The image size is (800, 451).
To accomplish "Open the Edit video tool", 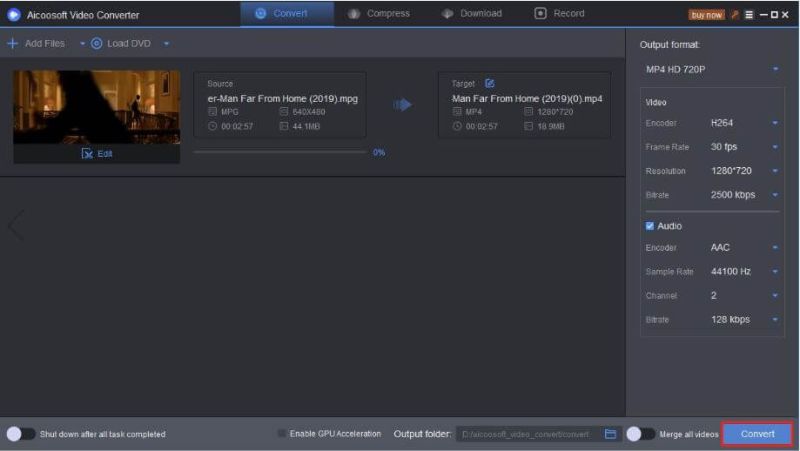I will coord(96,154).
